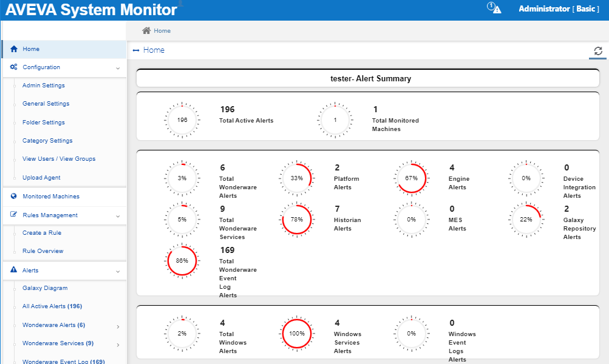Open Monitored Machines menu item
The image size is (609, 364).
[x=64, y=197]
